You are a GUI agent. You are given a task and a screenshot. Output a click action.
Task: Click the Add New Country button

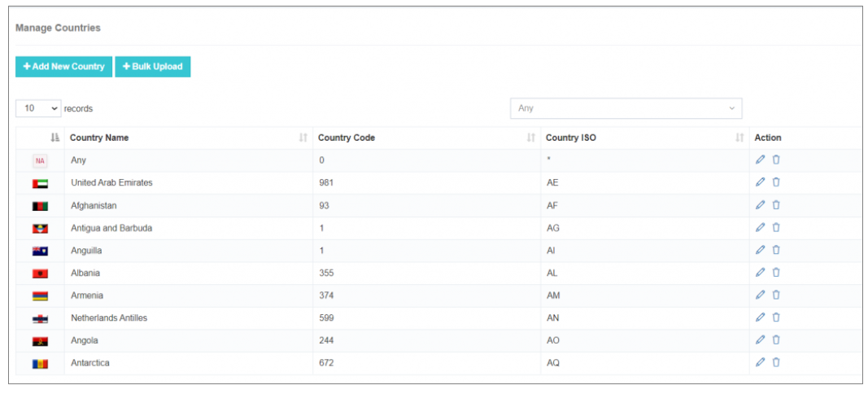63,67
